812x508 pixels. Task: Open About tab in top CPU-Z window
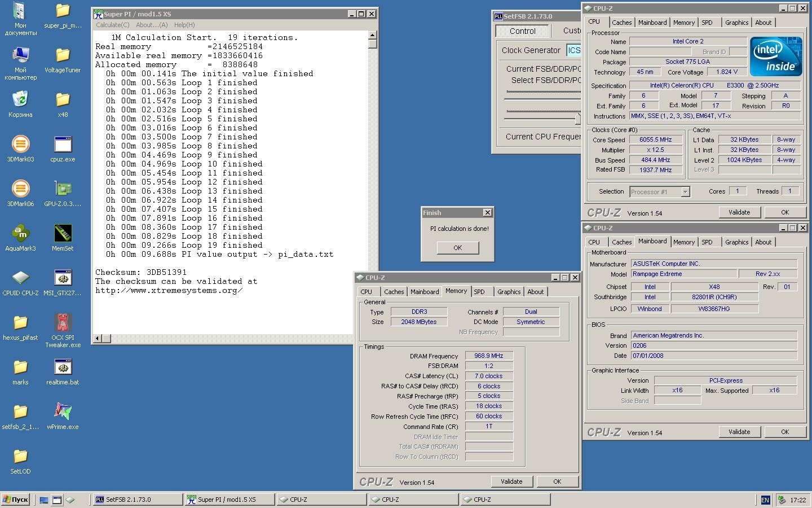[763, 23]
